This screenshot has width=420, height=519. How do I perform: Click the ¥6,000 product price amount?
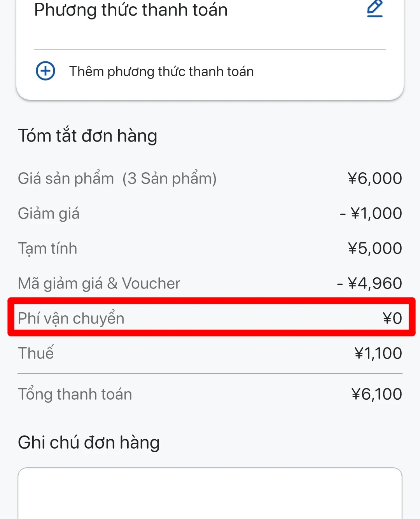tap(375, 178)
